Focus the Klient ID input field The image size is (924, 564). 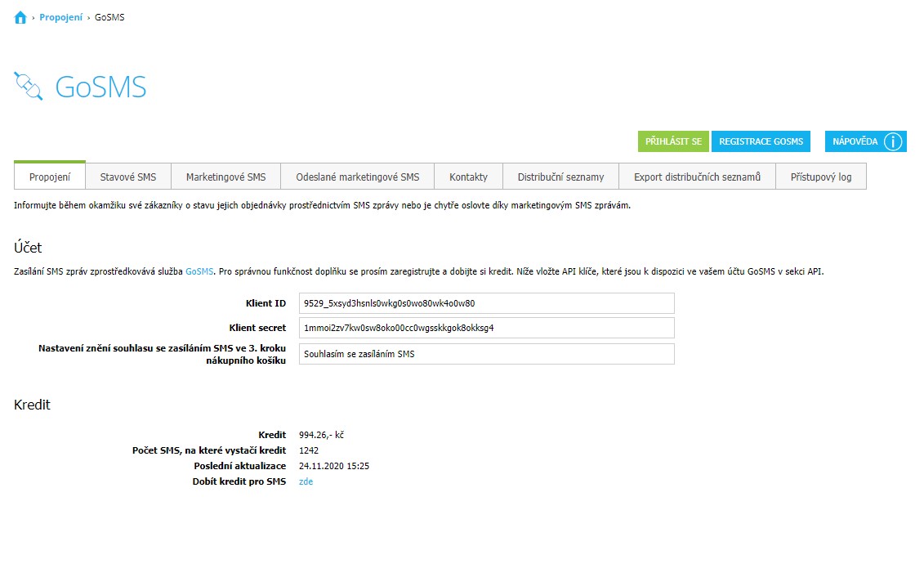coord(486,303)
